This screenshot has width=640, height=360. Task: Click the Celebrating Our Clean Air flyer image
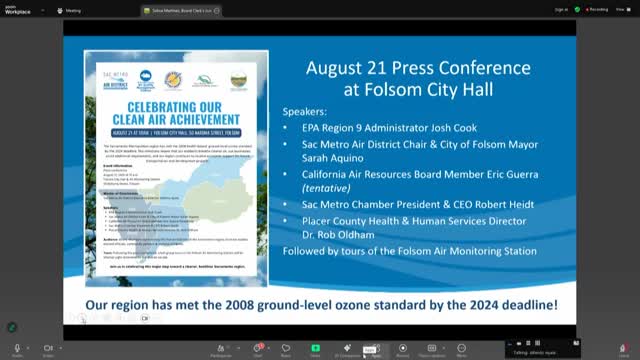click(176, 168)
